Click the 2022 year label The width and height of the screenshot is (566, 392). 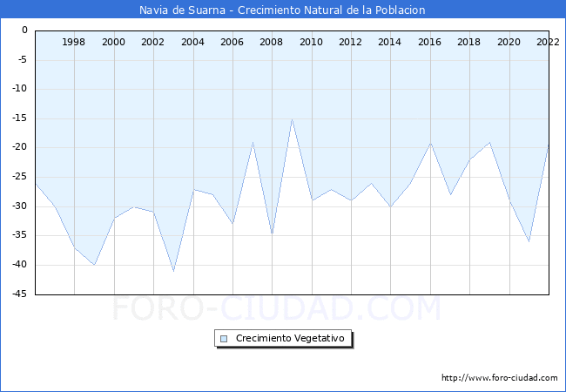[x=549, y=42]
